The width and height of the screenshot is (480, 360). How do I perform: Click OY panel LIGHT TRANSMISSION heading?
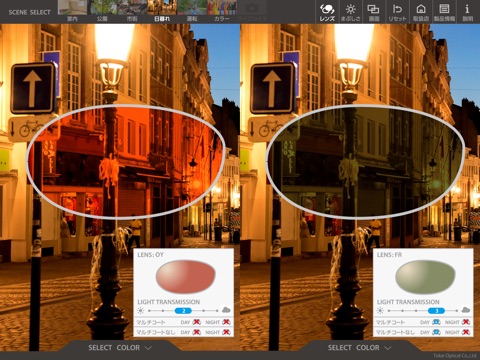(x=169, y=302)
